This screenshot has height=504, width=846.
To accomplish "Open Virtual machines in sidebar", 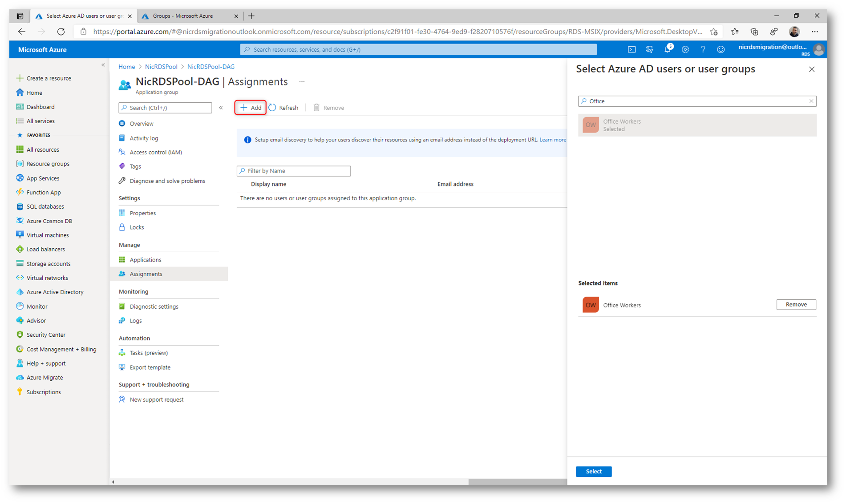I will [x=48, y=235].
